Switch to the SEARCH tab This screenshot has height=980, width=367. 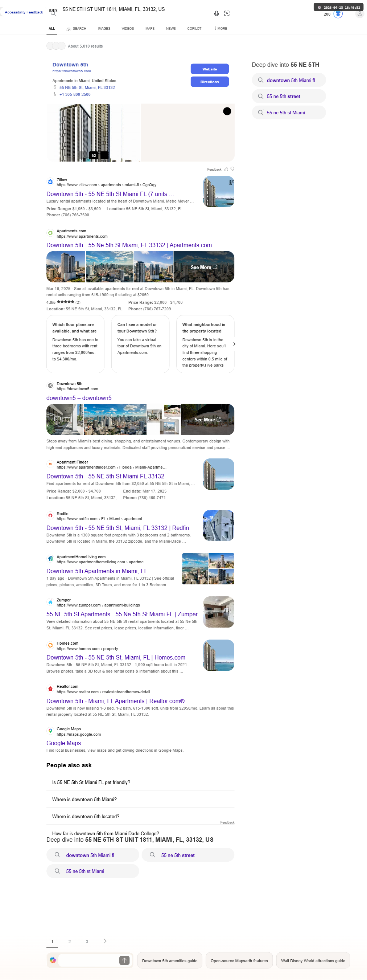coord(77,29)
